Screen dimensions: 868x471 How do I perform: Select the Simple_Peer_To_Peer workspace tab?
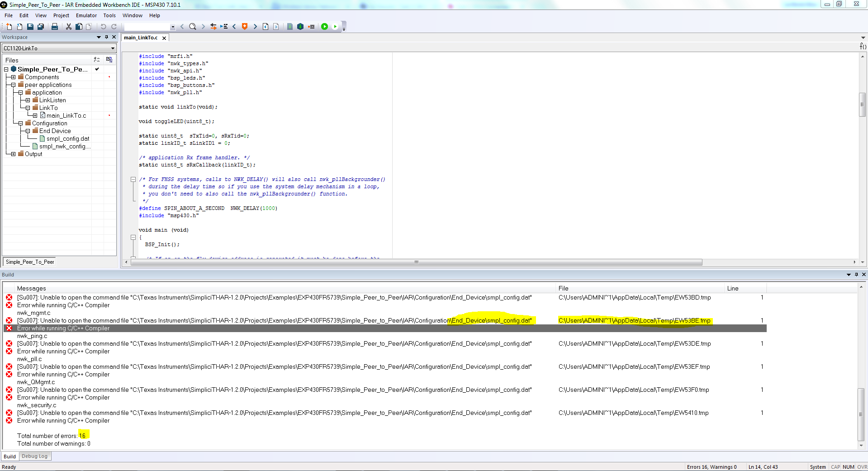point(30,262)
